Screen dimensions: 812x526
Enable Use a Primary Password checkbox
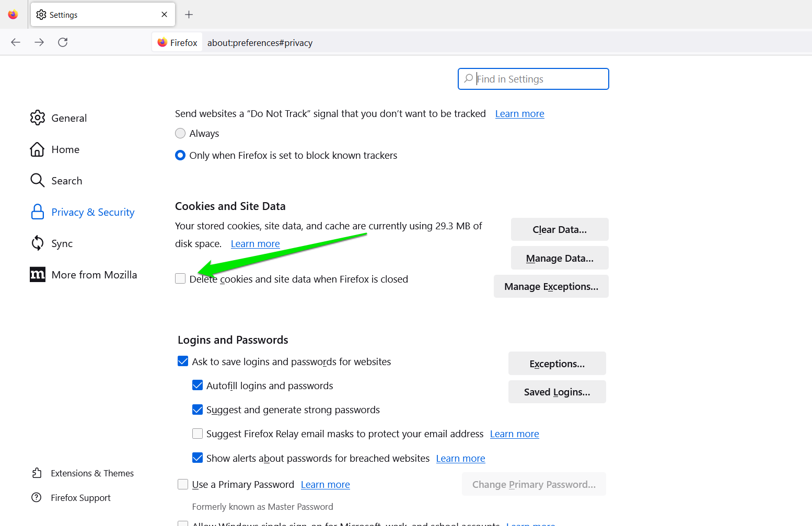pyautogui.click(x=183, y=484)
